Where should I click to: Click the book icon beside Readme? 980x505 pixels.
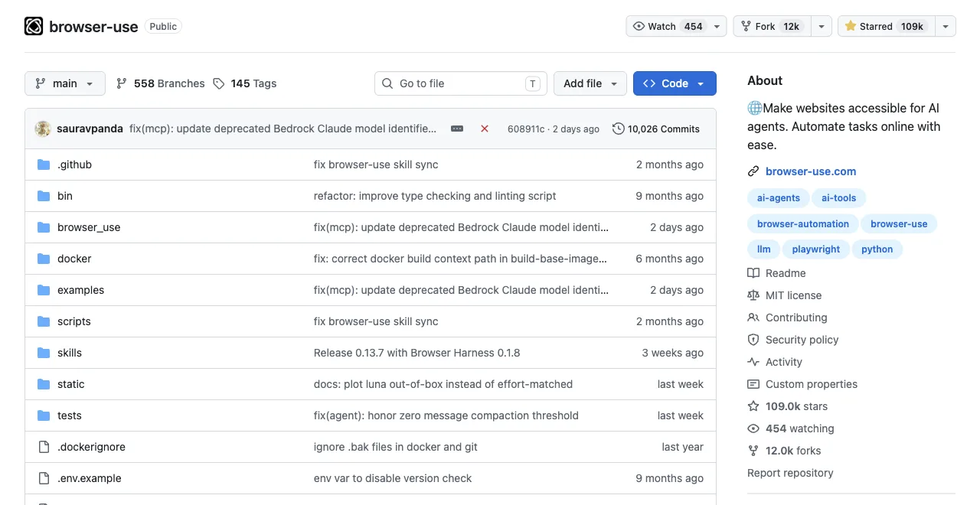pos(753,273)
